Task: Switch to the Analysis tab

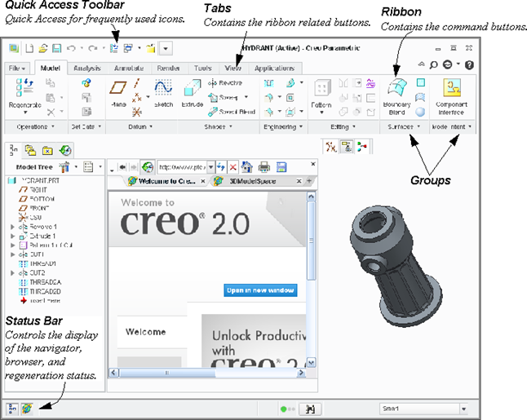Action: [x=87, y=69]
